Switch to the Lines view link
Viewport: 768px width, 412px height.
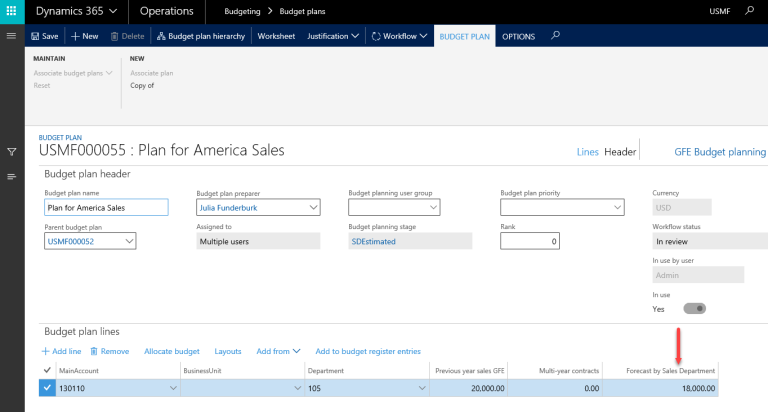pyautogui.click(x=587, y=152)
